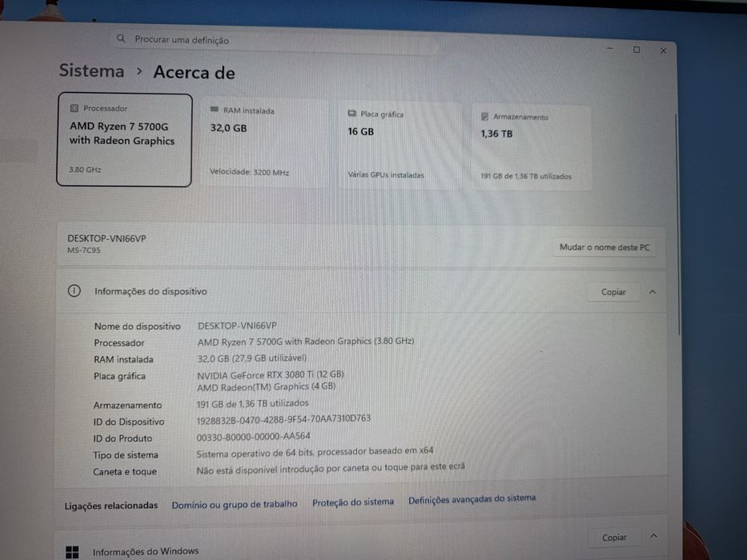Click the storage drive icon
The image size is (747, 560).
tap(484, 116)
